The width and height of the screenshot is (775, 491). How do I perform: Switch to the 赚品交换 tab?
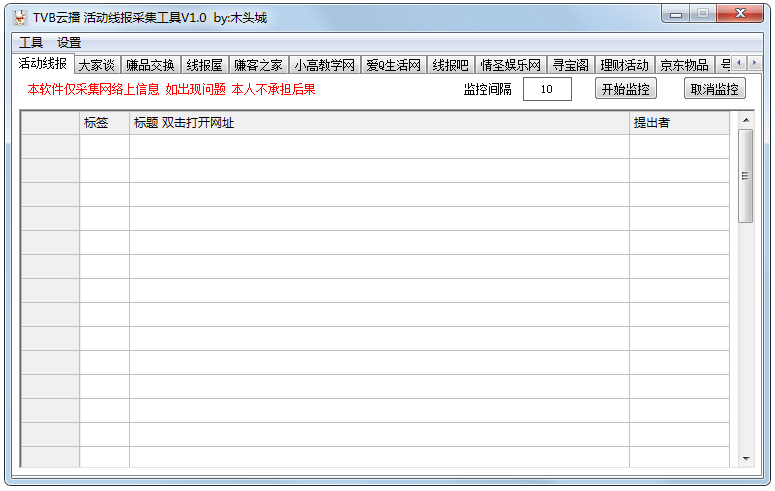150,65
